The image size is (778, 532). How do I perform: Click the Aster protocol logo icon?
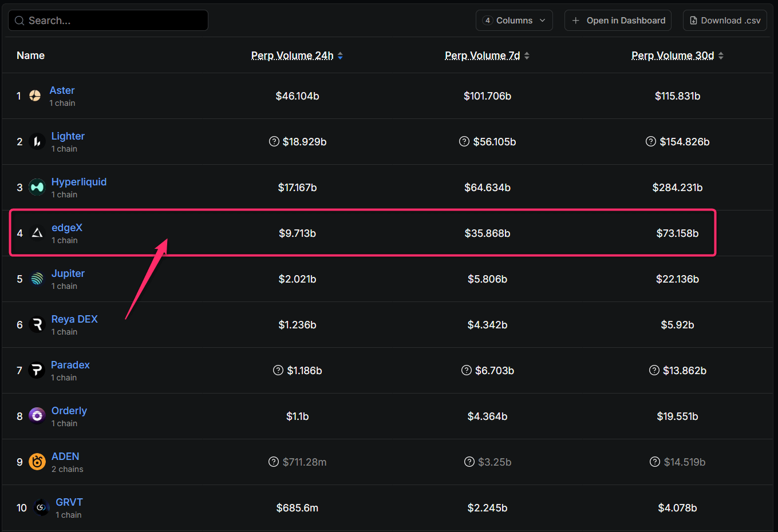[35, 96]
